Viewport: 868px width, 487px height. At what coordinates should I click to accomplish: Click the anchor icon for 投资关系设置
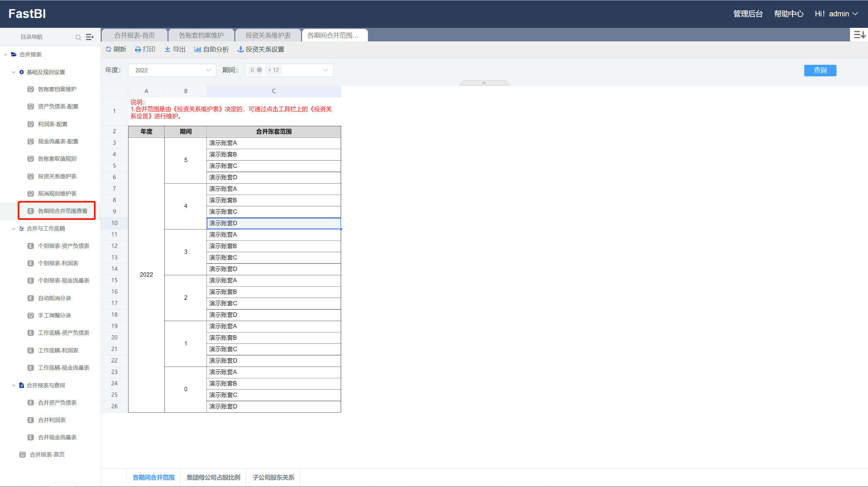point(240,50)
